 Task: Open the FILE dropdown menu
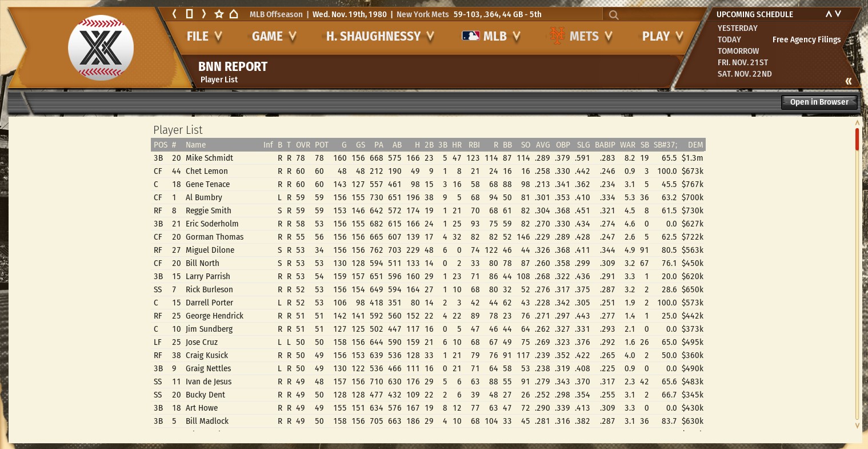click(x=203, y=37)
